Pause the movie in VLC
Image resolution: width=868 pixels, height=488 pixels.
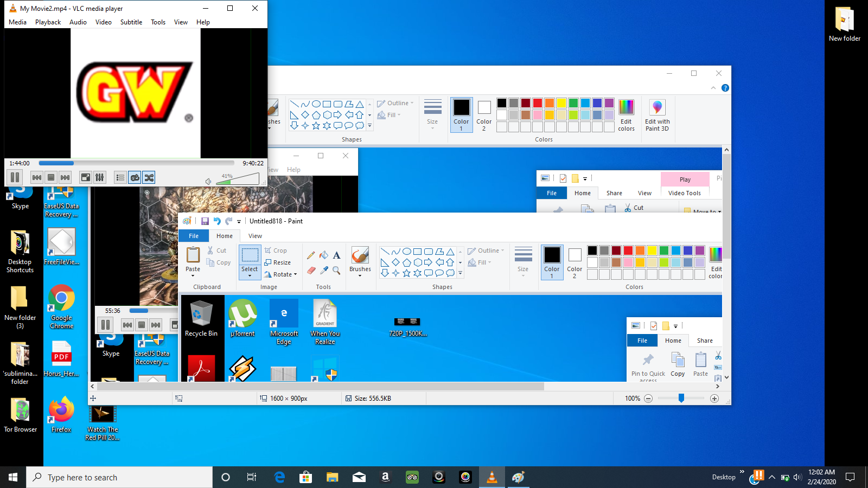pyautogui.click(x=15, y=177)
